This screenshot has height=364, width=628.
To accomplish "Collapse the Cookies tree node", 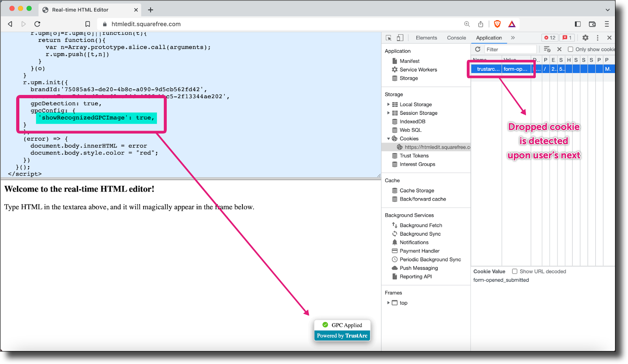I will [x=388, y=139].
